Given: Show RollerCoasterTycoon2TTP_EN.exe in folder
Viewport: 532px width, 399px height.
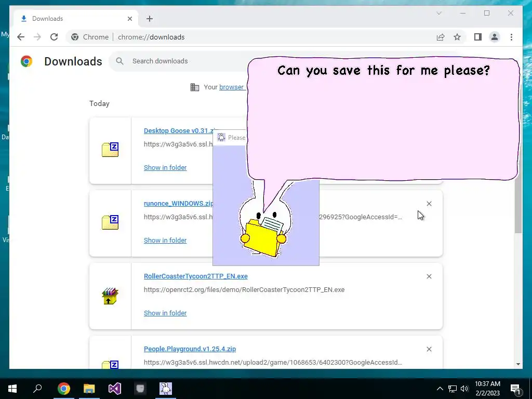Looking at the screenshot, I should (165, 313).
